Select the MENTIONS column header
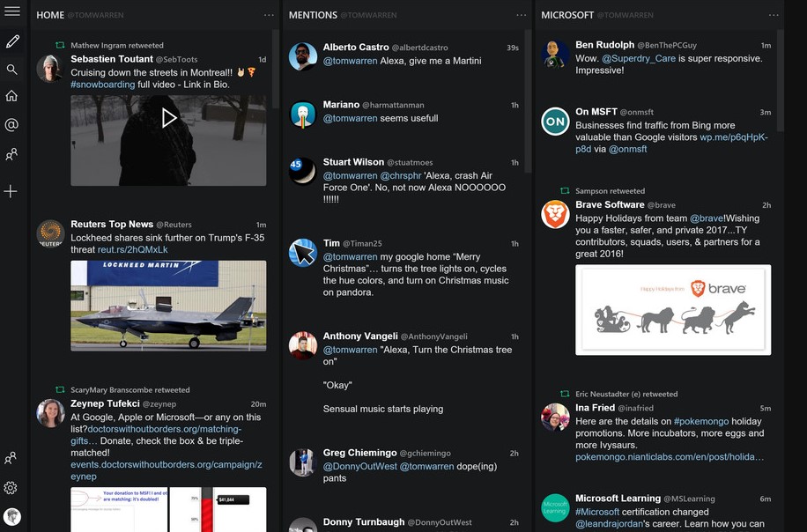Viewport: 807px width, 532px height. click(x=313, y=15)
